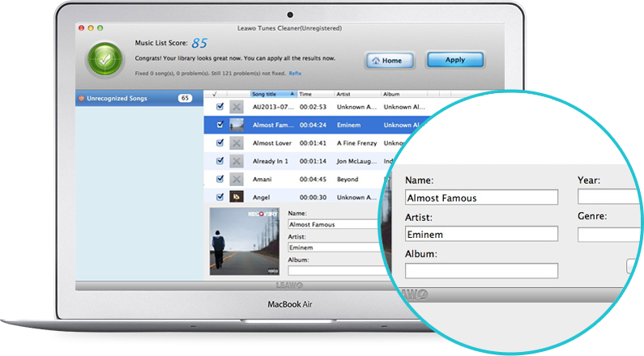Click Eminem album art thumbnail in song list
The height and width of the screenshot is (356, 644).
[237, 125]
